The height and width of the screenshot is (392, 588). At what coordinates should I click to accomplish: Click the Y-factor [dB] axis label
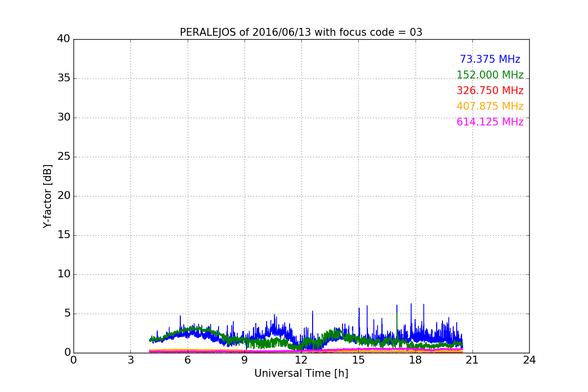point(48,196)
